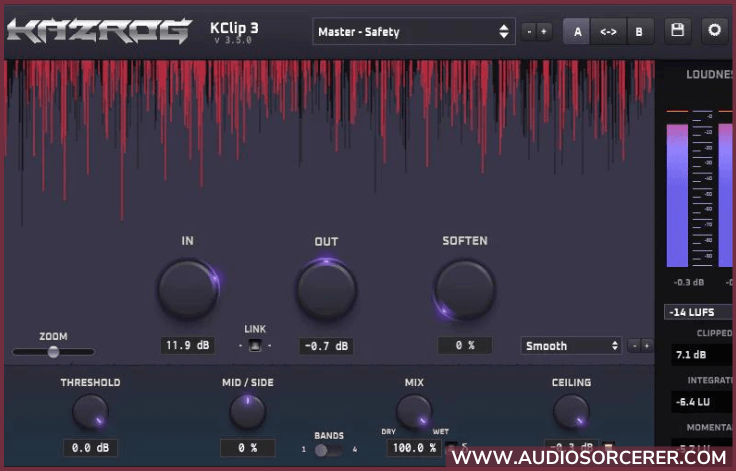Click the MID / SIDE knob
Image resolution: width=736 pixels, height=471 pixels.
coord(247,412)
